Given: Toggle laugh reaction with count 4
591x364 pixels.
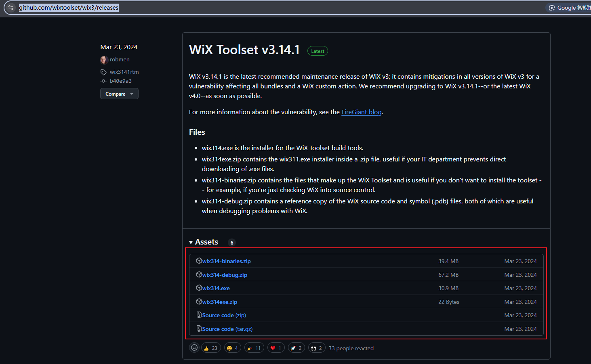Looking at the screenshot, I should coord(233,348).
